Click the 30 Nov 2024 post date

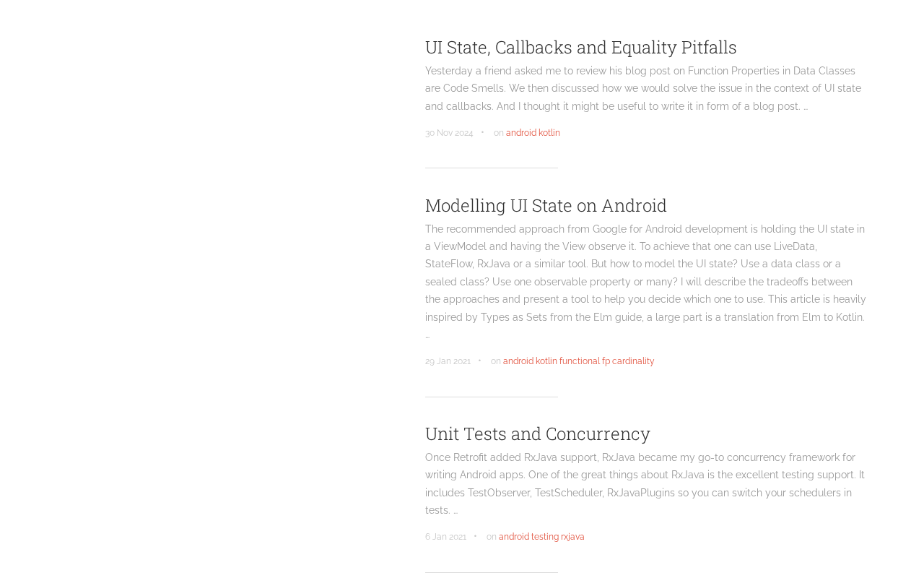(x=449, y=133)
